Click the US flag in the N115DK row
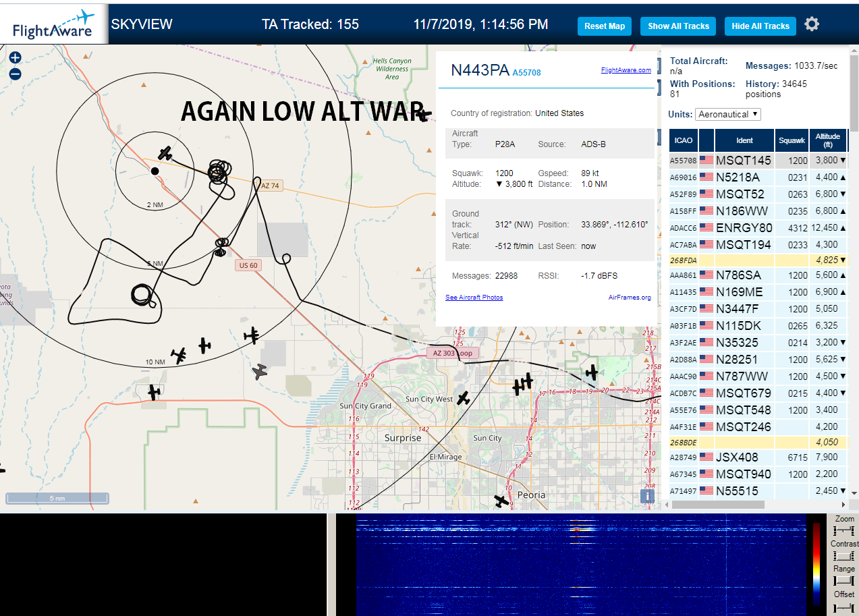This screenshot has height=616, width=859. [x=706, y=326]
